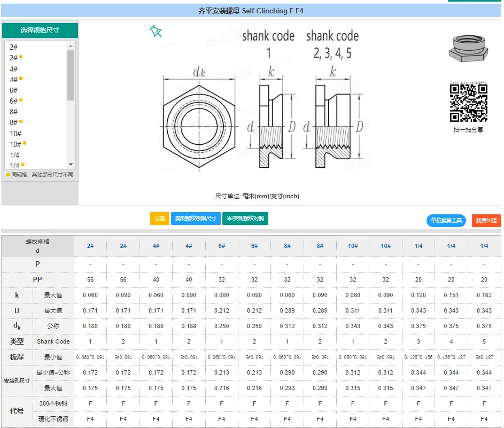Open 美制螺纹极限尺寸 thread limits button
Viewport: 504px width, 428px height.
click(196, 219)
